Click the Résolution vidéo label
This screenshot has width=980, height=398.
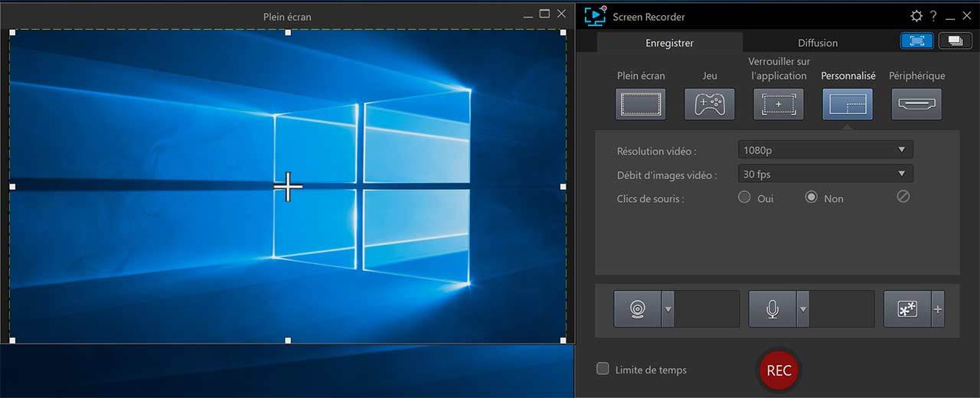pyautogui.click(x=657, y=151)
